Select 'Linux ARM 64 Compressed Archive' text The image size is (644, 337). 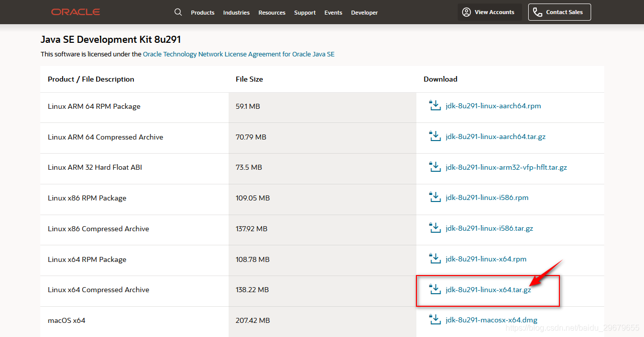[105, 137]
